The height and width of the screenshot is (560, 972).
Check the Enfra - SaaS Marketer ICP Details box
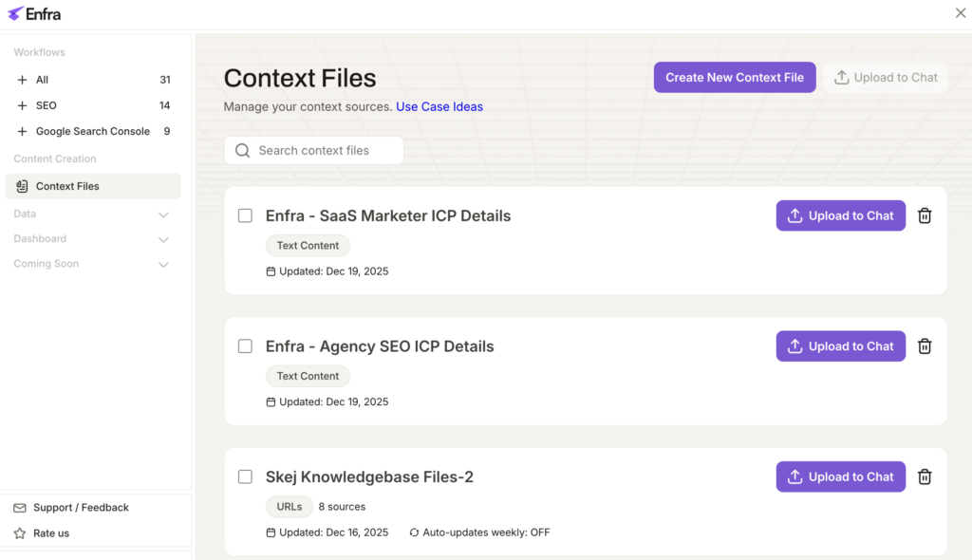pos(245,215)
